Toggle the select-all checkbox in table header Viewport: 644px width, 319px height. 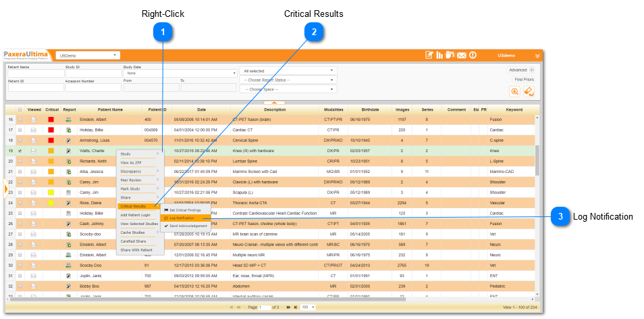[20, 109]
